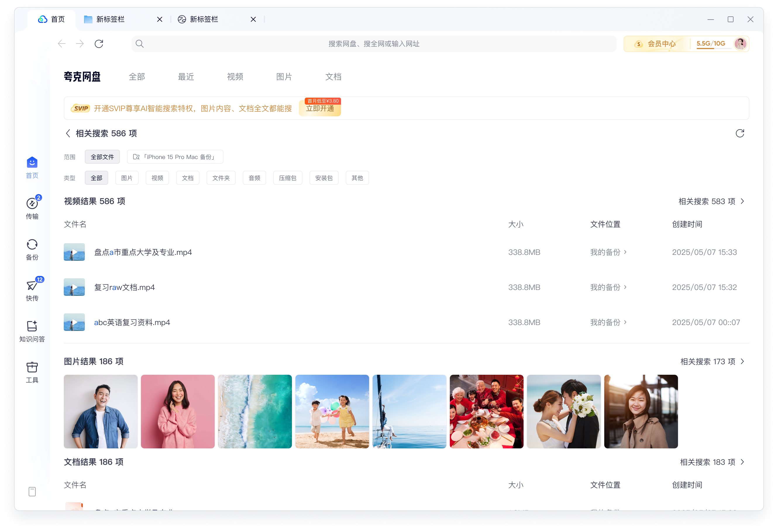Open the 传输 transfer sidebar icon

tap(32, 208)
